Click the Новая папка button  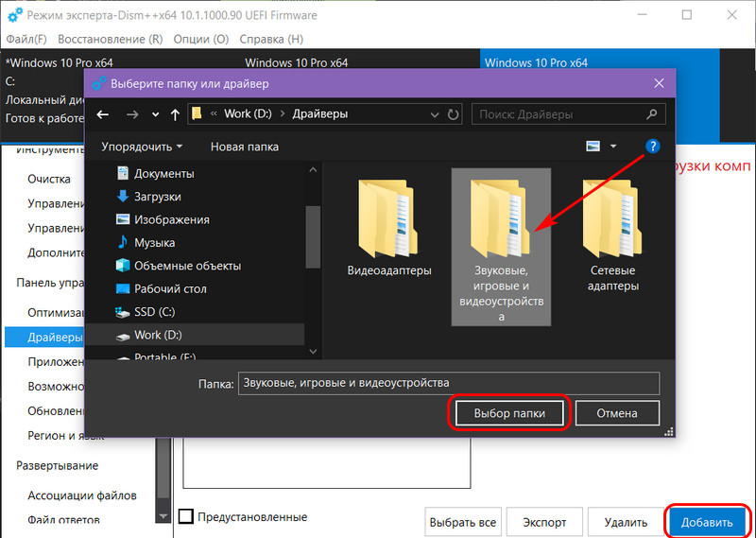click(x=245, y=147)
